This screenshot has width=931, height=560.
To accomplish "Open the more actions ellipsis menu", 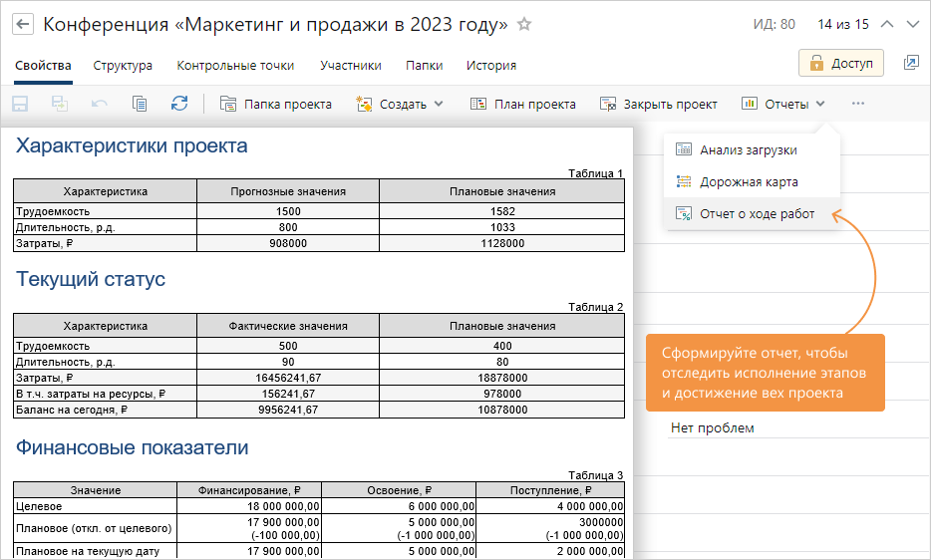I will [858, 104].
